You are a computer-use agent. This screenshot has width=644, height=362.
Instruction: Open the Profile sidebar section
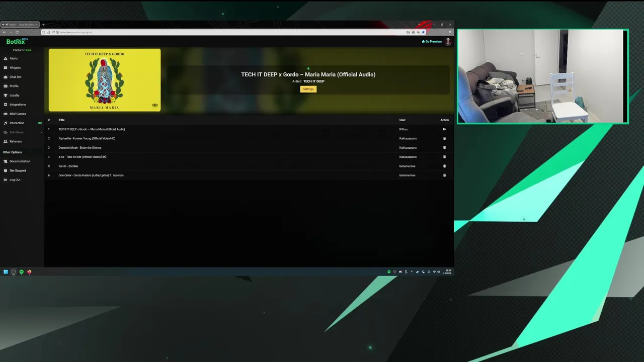pyautogui.click(x=14, y=86)
